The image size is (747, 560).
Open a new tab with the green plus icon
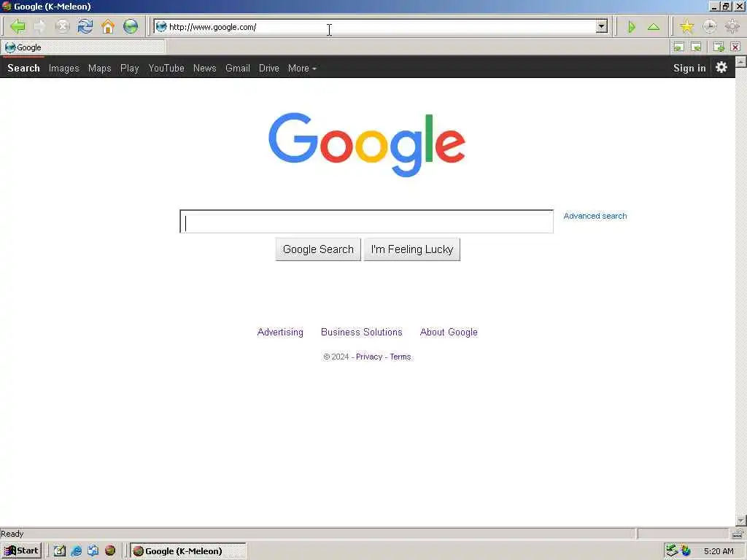pos(719,47)
